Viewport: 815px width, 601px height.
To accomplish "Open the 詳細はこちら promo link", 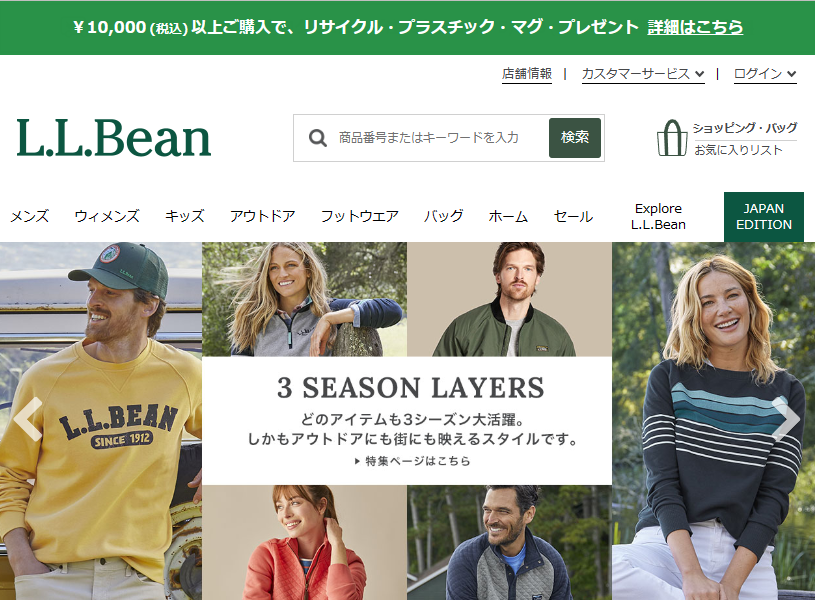I will click(695, 27).
